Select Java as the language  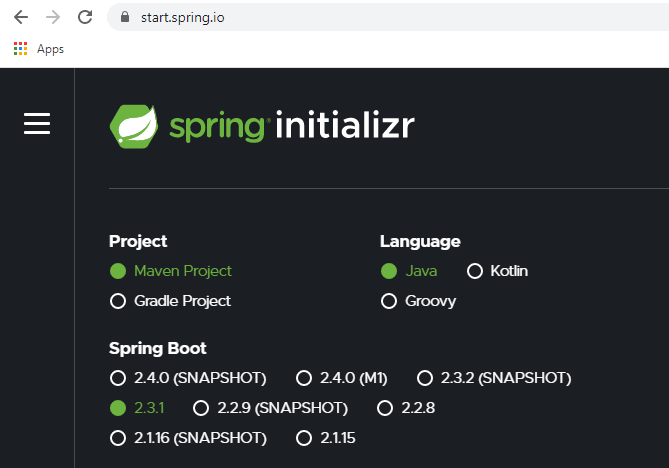(x=409, y=271)
